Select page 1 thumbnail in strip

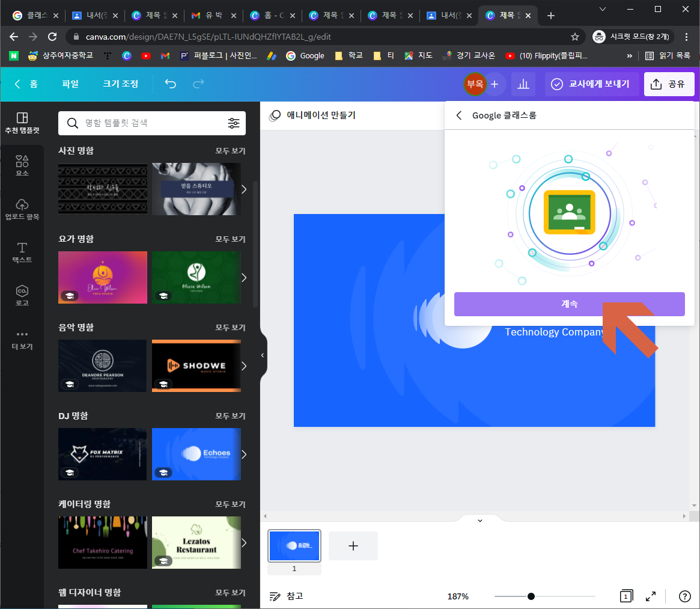(294, 545)
